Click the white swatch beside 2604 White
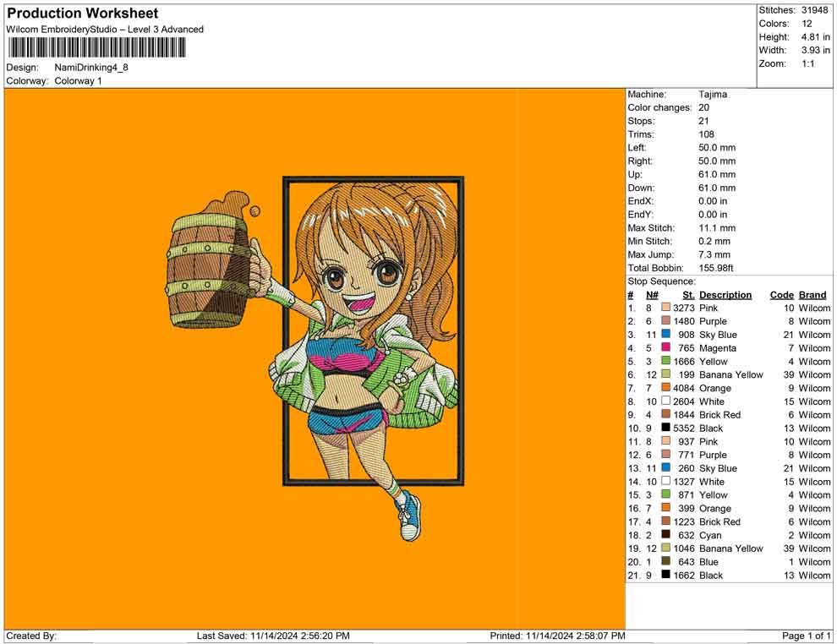Image resolution: width=837 pixels, height=644 pixels. [x=665, y=401]
